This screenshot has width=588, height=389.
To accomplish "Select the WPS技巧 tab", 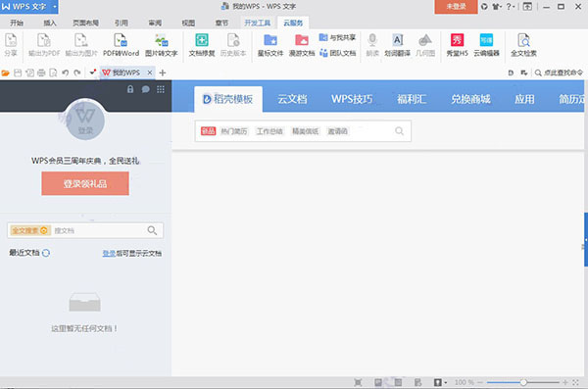I will 352,99.
